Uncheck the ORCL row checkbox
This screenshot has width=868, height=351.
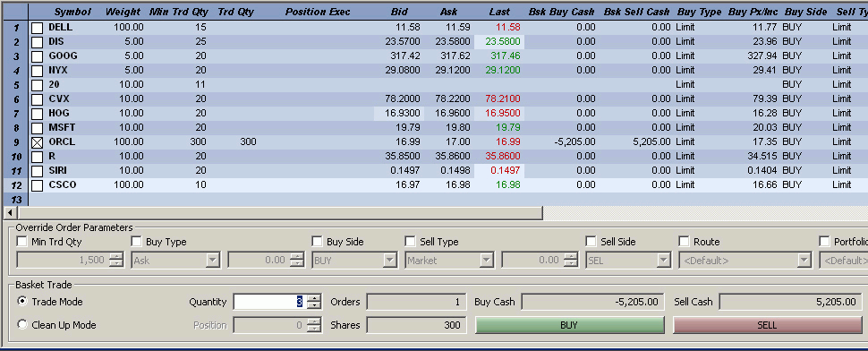(37, 142)
